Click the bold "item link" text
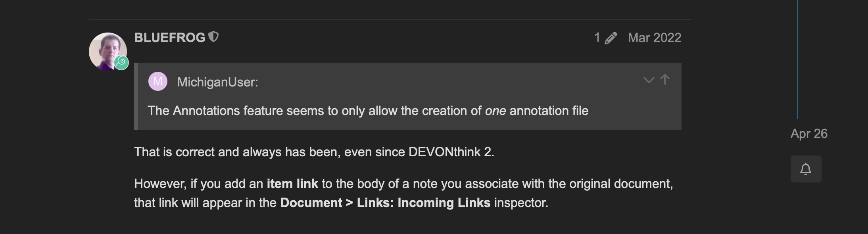Image resolution: width=868 pixels, height=234 pixels. tap(292, 184)
